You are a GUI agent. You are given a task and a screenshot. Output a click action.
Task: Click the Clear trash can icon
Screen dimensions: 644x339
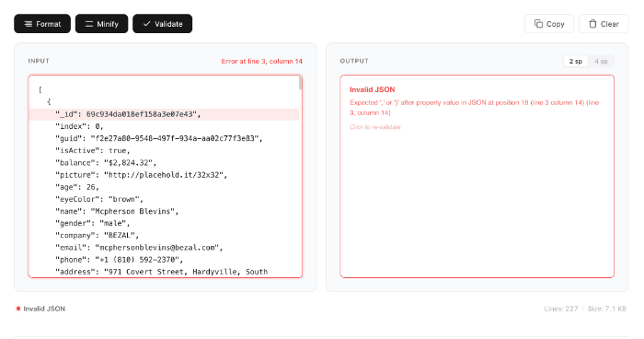pyautogui.click(x=592, y=24)
